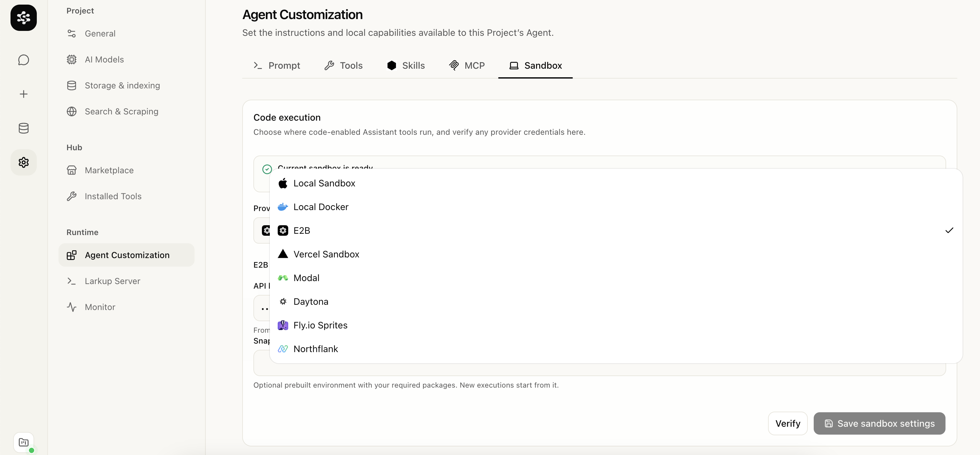Open the bottom project panel icon
The height and width of the screenshot is (455, 980).
pyautogui.click(x=24, y=443)
